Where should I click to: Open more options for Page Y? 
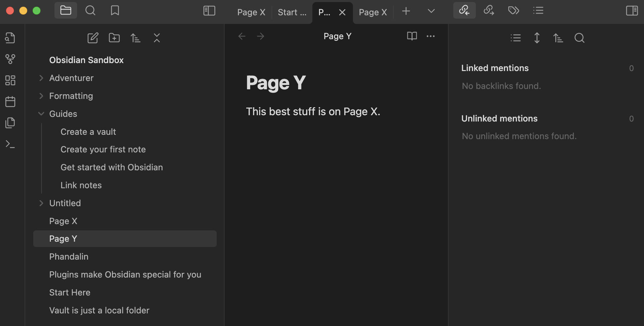coord(431,36)
